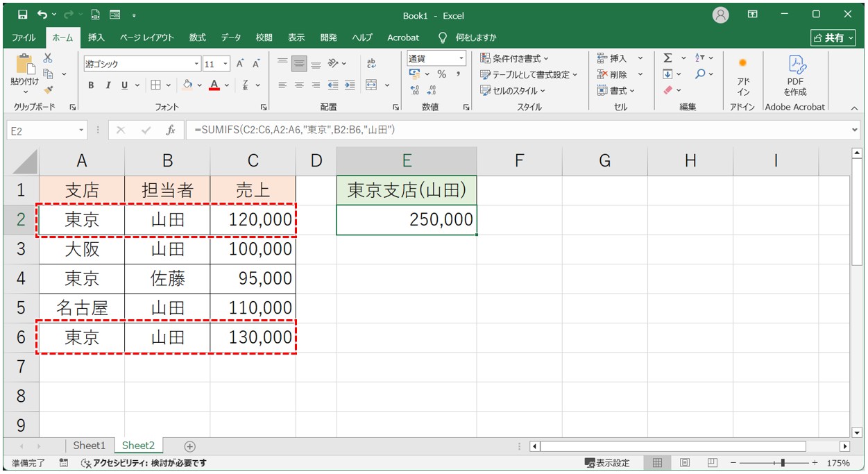Open 表示設定 display settings in the status bar
The image size is (868, 474).
click(607, 463)
